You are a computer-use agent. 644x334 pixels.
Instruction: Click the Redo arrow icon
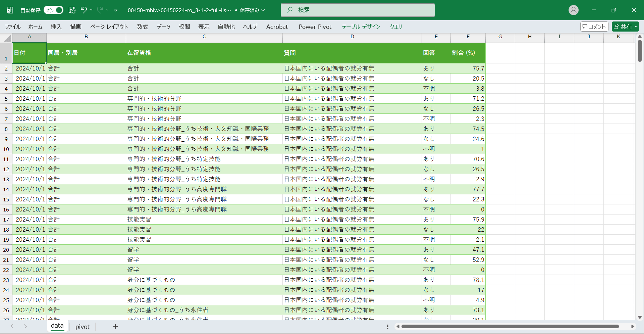(x=100, y=10)
